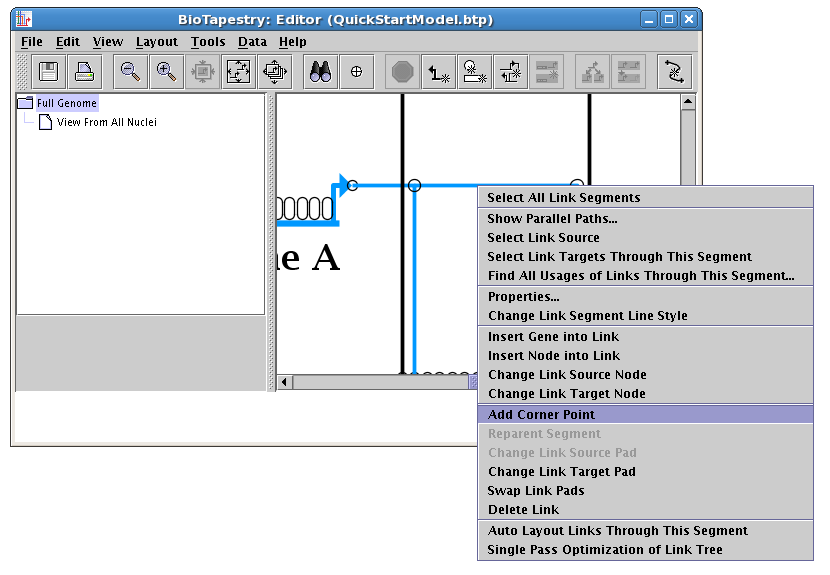Click the squiggly path icon at toolbar end

point(674,71)
